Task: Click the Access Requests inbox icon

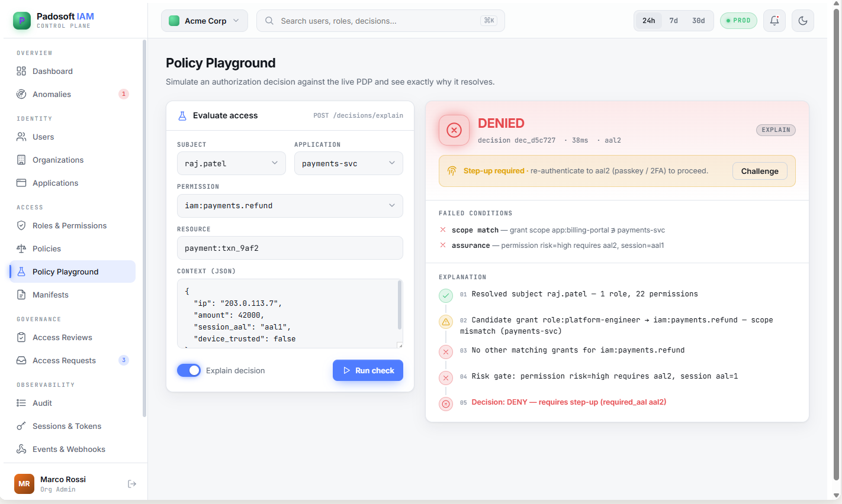Action: [x=21, y=360]
